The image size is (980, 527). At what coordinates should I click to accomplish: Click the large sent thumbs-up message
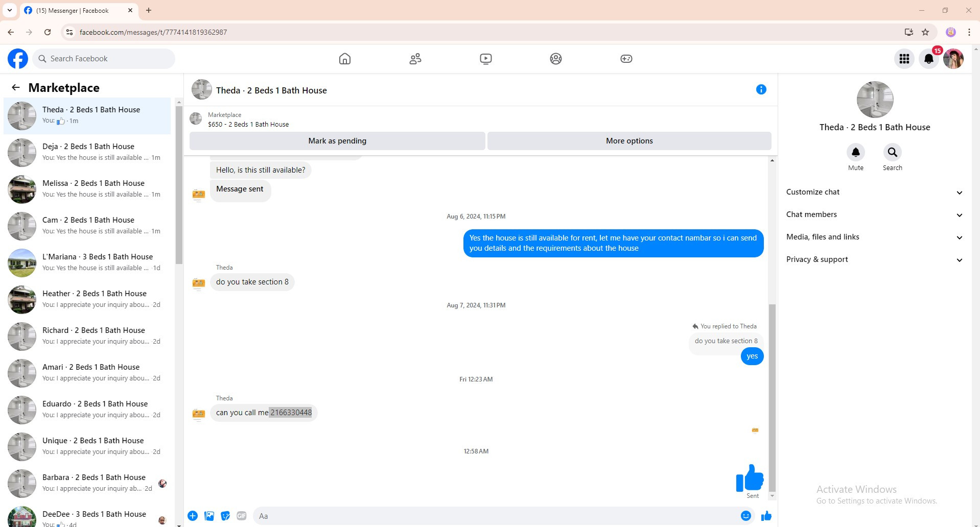point(750,478)
